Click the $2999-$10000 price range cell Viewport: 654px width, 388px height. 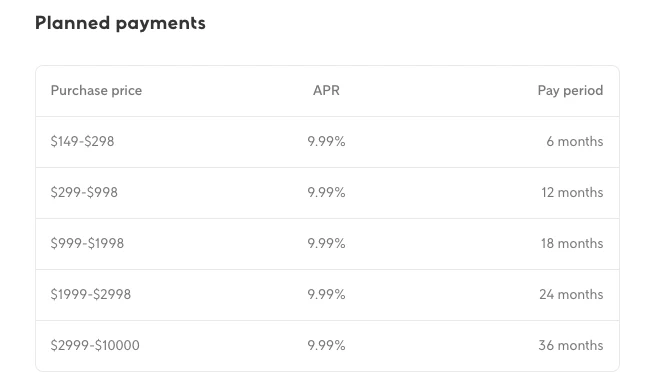(x=95, y=345)
